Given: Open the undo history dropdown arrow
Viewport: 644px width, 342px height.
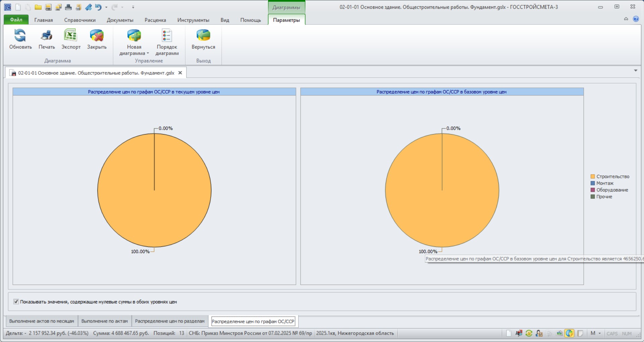Looking at the screenshot, I should click(106, 7).
